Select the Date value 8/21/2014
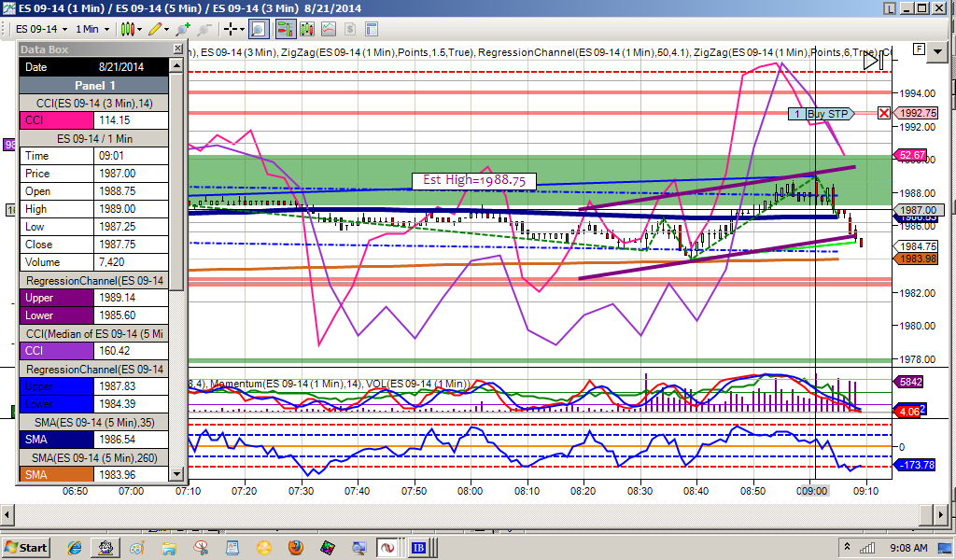The width and height of the screenshot is (956, 560). pos(121,67)
